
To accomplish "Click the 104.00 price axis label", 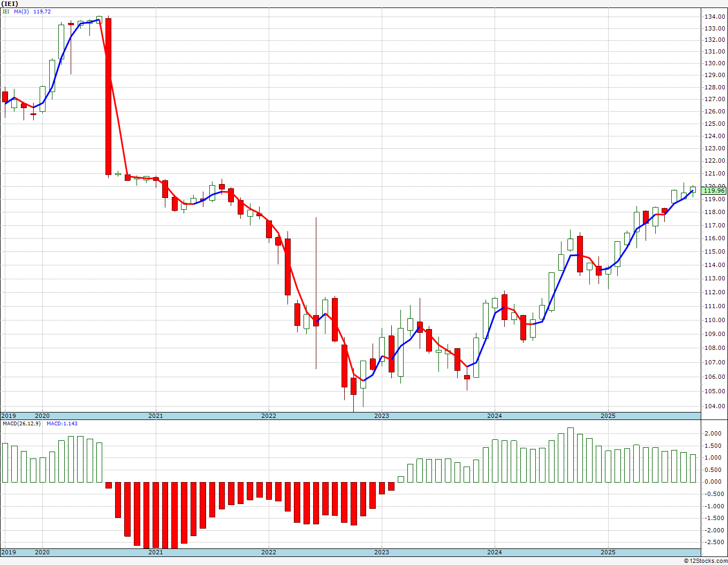I will (715, 406).
